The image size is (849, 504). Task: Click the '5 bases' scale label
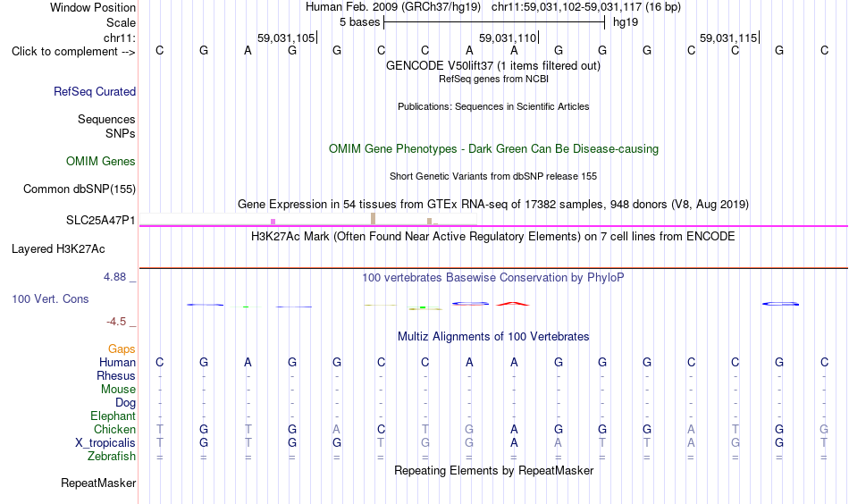coord(359,22)
